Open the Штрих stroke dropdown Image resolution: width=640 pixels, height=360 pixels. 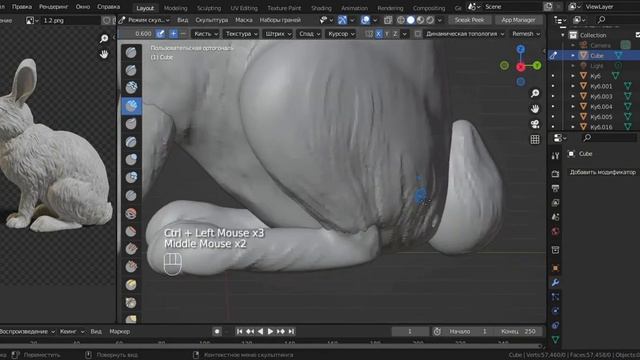(x=278, y=34)
